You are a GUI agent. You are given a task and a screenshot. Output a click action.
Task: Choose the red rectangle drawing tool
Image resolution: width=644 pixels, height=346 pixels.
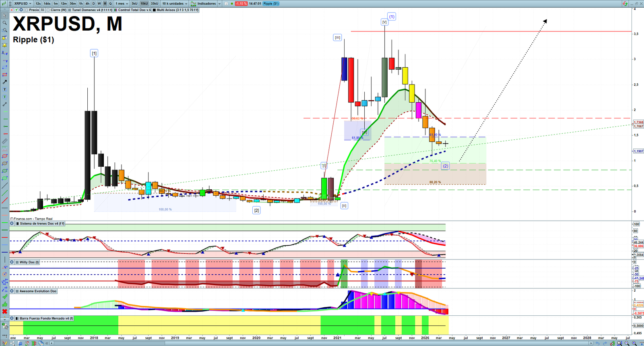point(4,75)
